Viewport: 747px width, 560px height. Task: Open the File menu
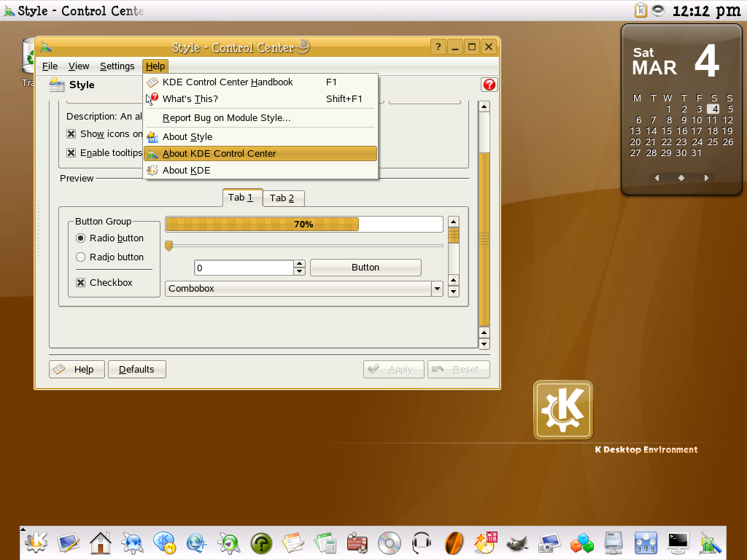pos(50,66)
